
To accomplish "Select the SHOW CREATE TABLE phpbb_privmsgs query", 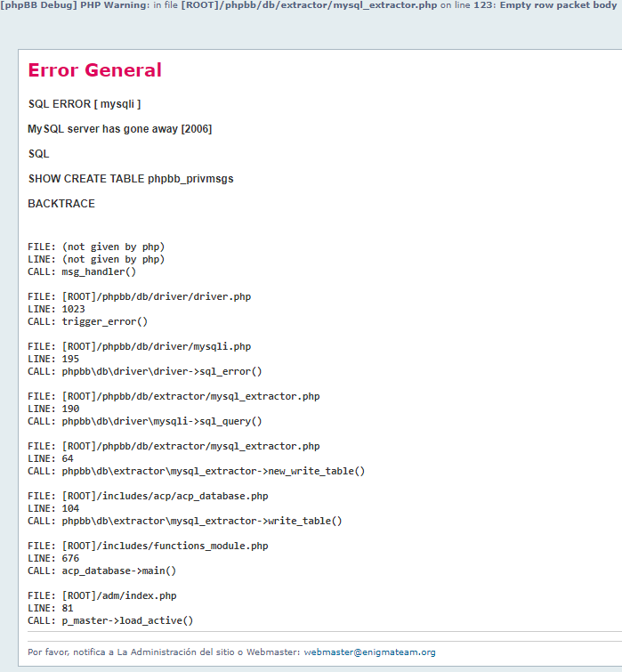I will point(130,179).
